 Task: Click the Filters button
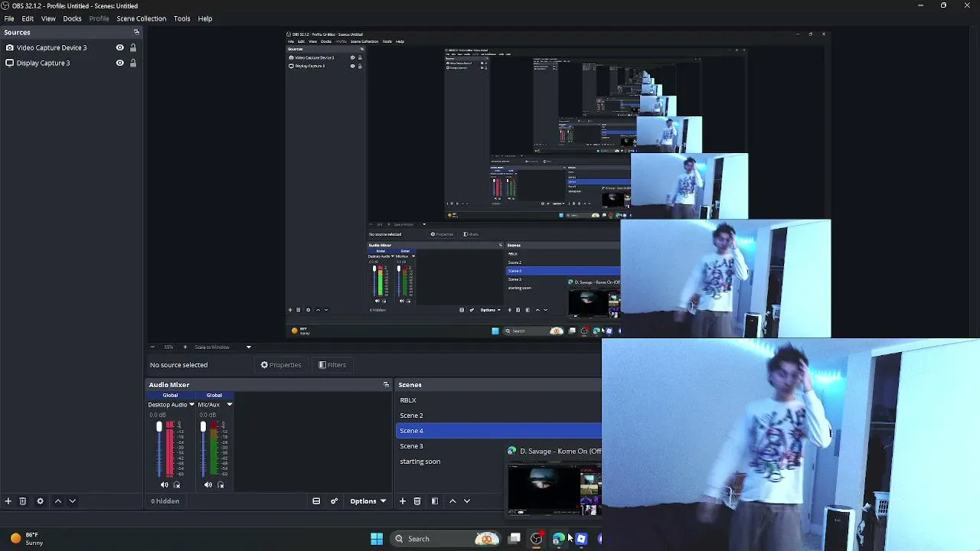(x=332, y=365)
